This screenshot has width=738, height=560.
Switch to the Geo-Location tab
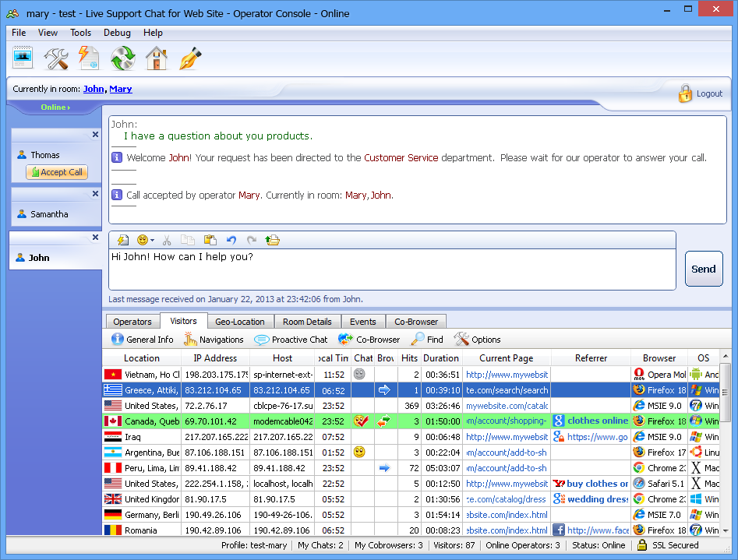pos(240,322)
